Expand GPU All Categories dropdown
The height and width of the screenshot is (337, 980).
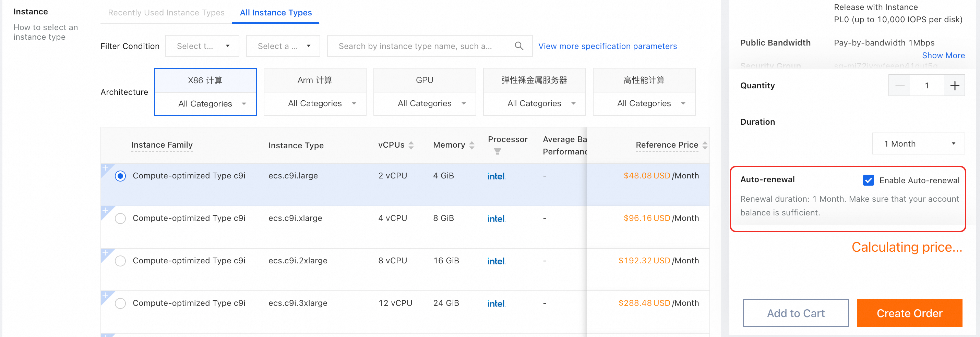pyautogui.click(x=425, y=104)
